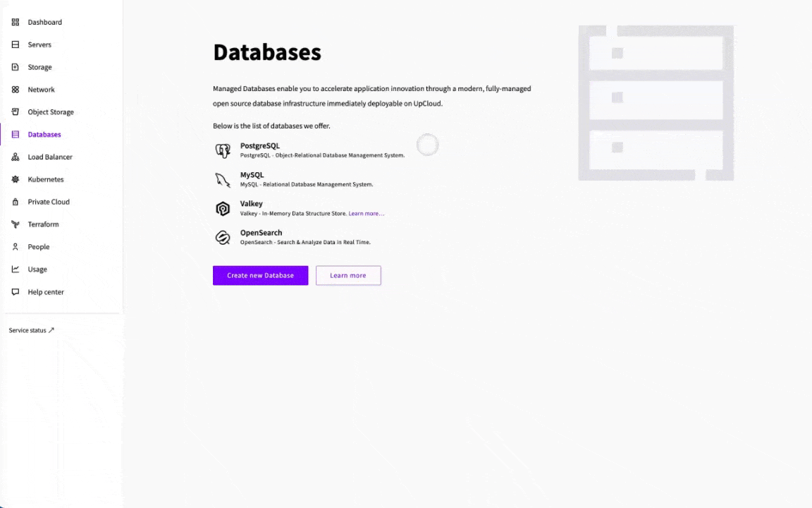Click the Object Storage bucket icon
Screen dimensions: 812x508
pos(16,112)
